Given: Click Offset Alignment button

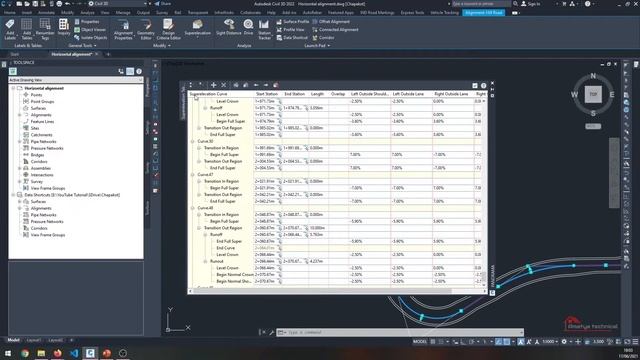Looking at the screenshot, I should point(331,22).
